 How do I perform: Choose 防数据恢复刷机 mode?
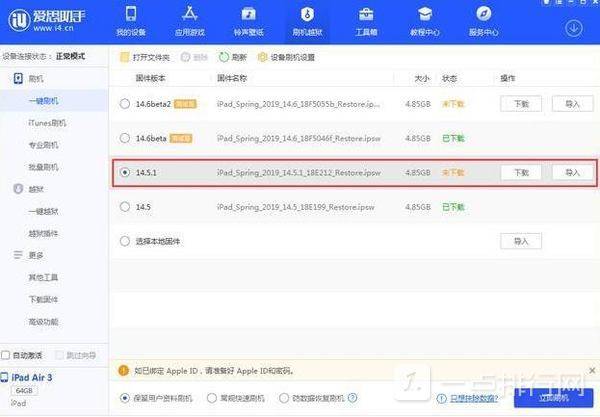click(x=284, y=398)
